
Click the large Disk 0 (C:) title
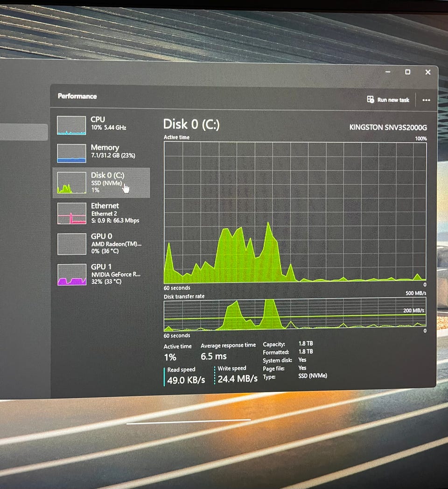coord(191,124)
